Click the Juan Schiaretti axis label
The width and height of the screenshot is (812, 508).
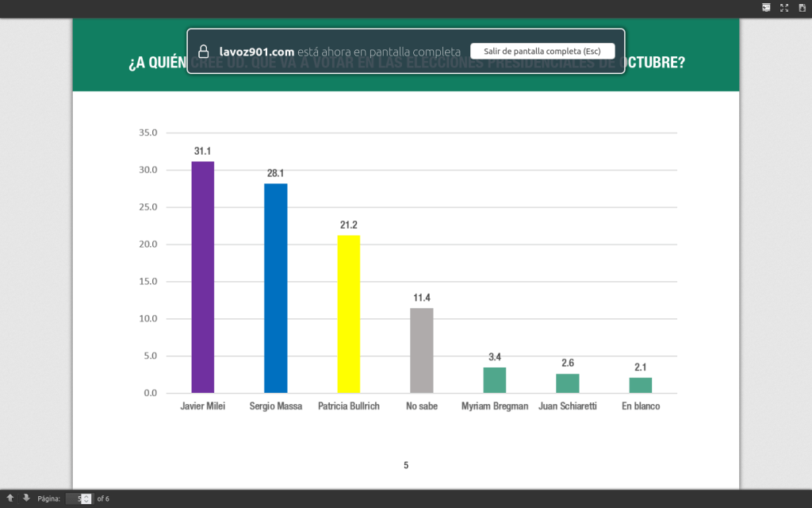pyautogui.click(x=567, y=406)
